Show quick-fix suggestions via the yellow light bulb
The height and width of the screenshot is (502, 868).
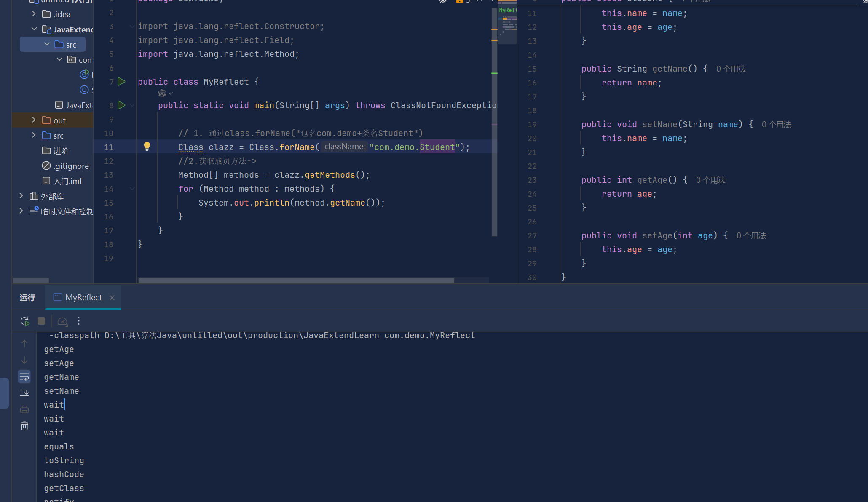pos(147,146)
